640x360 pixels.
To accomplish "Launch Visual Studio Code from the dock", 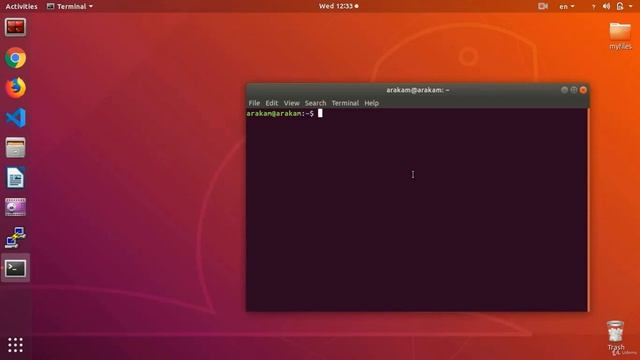I will click(16, 118).
